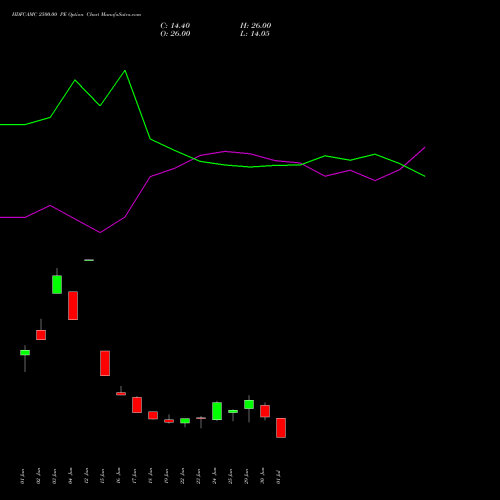Click the green candlestick above 24 Jun
The height and width of the screenshot is (500, 500).
point(217,411)
